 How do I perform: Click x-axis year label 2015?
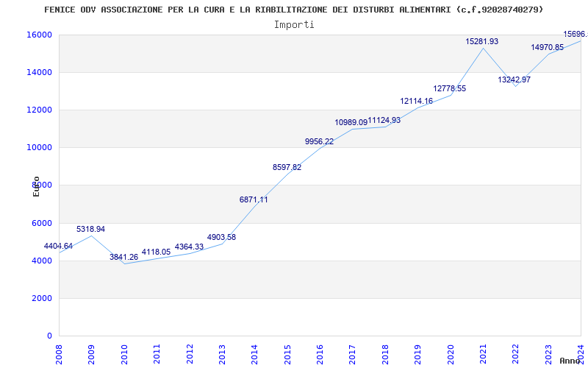(287, 355)
